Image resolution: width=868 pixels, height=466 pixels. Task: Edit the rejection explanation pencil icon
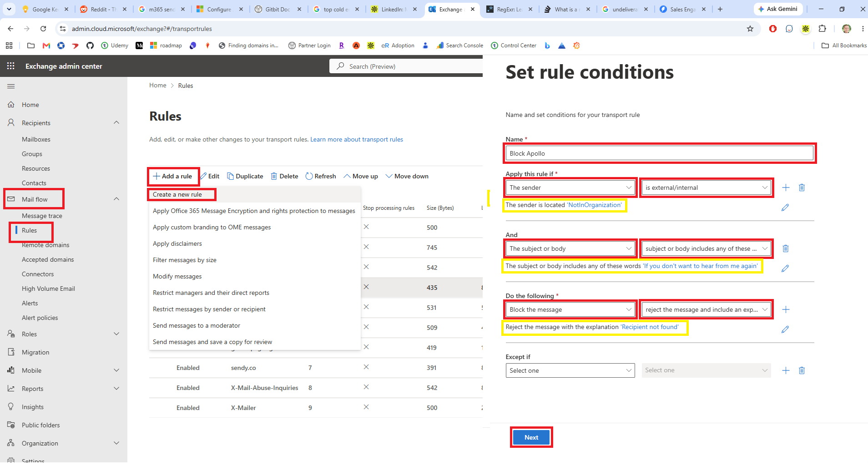[785, 329]
